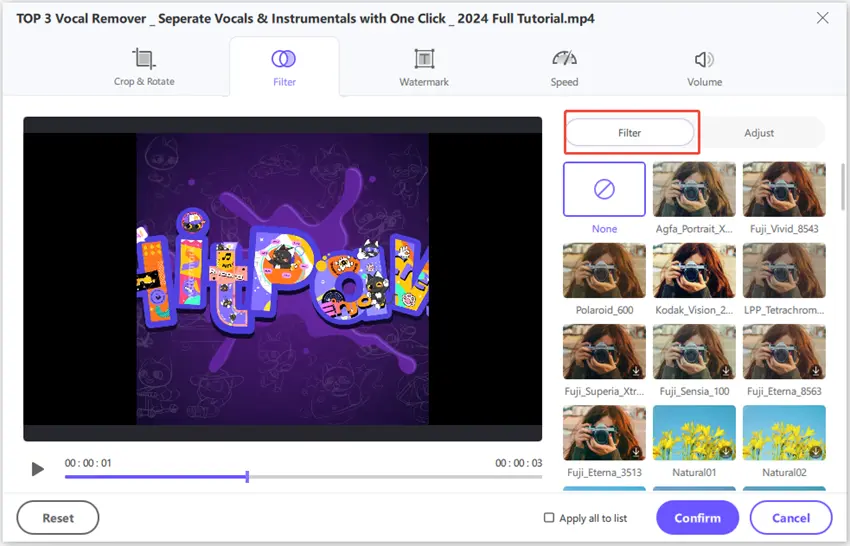
Task: Choose the Natural01 filter
Action: point(694,433)
